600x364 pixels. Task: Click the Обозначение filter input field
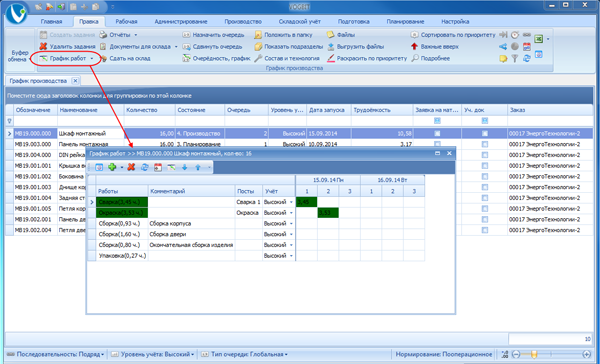36,121
